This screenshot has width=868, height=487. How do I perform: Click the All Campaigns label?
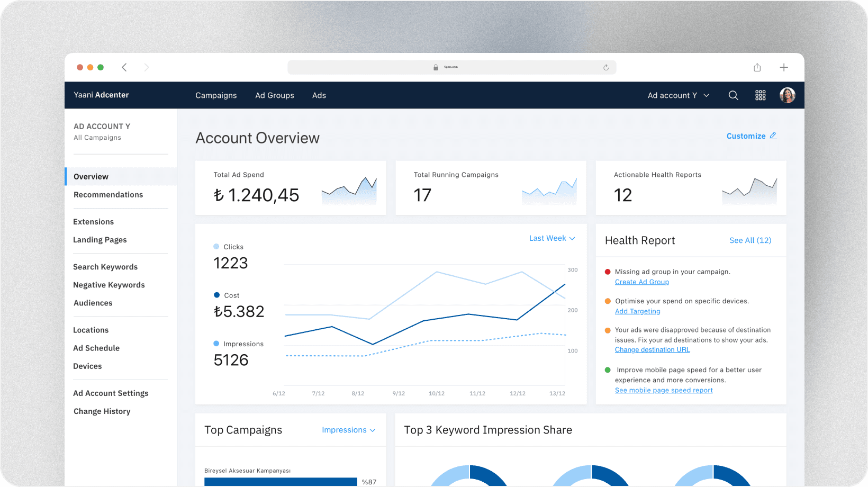pos(97,138)
